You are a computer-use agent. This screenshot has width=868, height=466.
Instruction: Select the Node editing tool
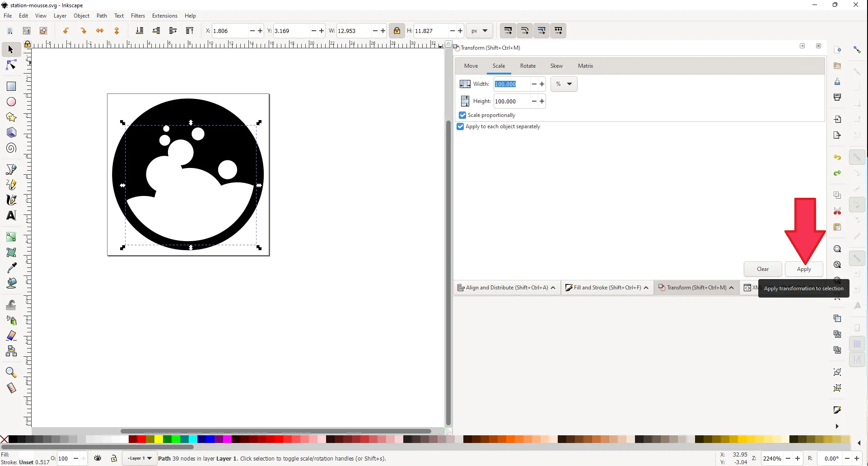11,66
